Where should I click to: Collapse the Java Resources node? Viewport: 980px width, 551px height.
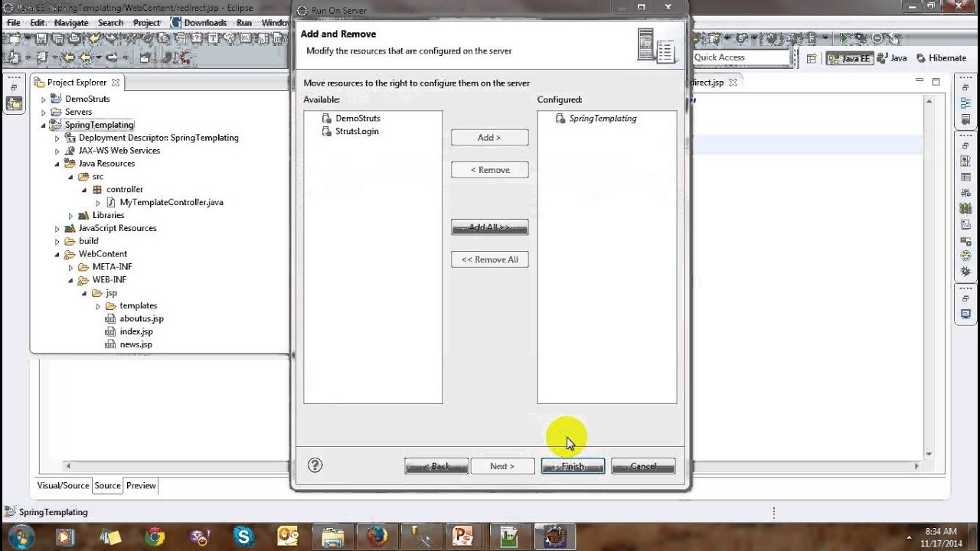pyautogui.click(x=57, y=164)
